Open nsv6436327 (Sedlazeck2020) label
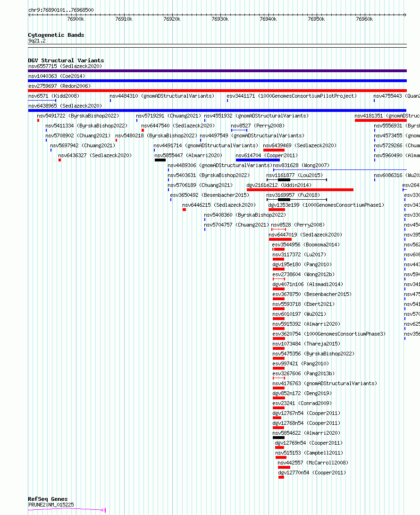The height and width of the screenshot is (515, 420). click(x=95, y=155)
